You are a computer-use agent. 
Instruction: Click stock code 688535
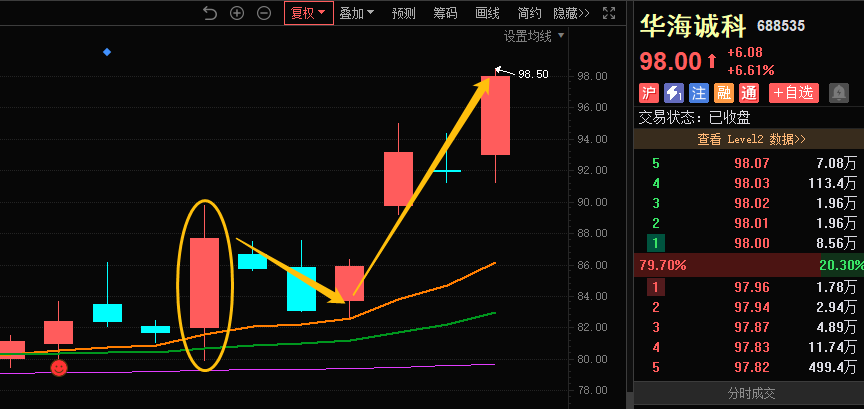pyautogui.click(x=781, y=26)
